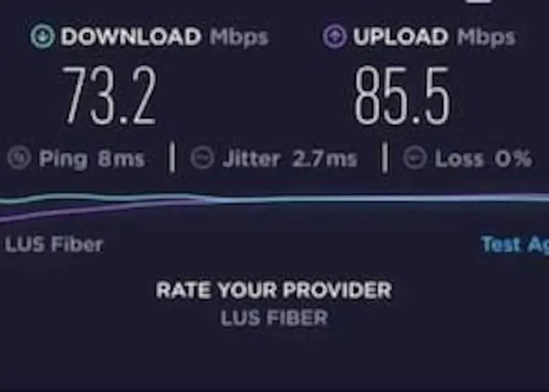The height and width of the screenshot is (392, 549).
Task: Open the LUS Fiber provider link
Action: [54, 245]
